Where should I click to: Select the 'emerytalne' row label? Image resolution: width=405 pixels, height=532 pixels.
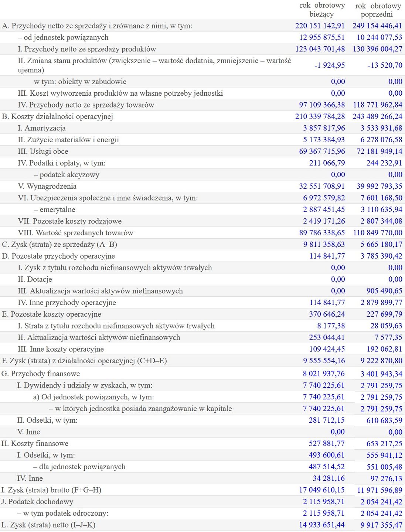55,209
